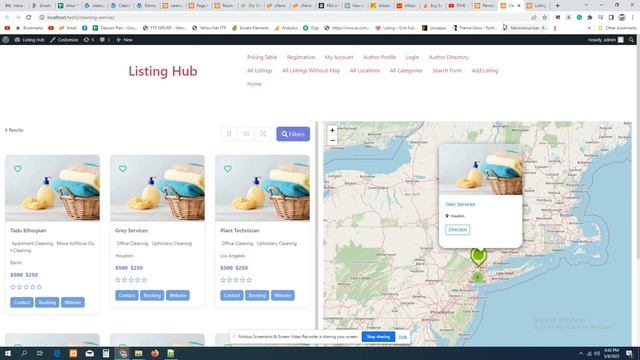Click the large green map marker pin
This screenshot has height=360, width=640.
pyautogui.click(x=478, y=257)
